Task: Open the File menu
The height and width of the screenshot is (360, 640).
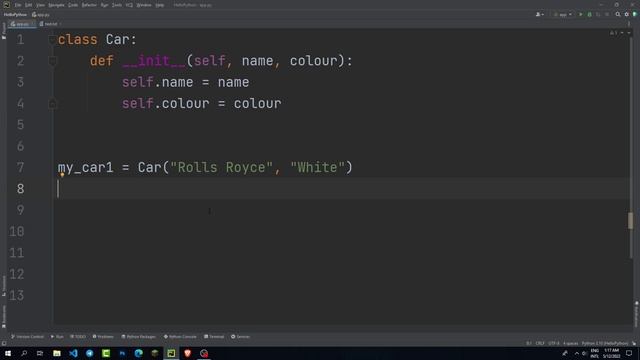Action: tap(18, 5)
